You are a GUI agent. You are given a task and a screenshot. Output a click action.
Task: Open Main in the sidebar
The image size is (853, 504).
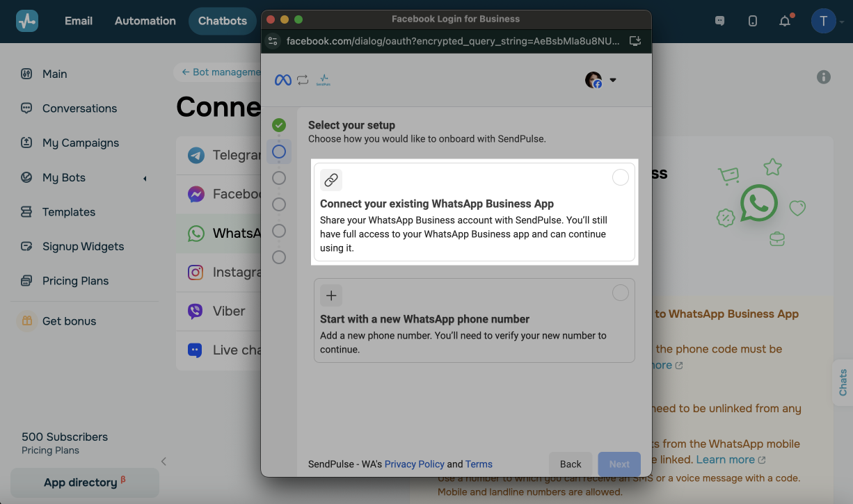(55, 74)
